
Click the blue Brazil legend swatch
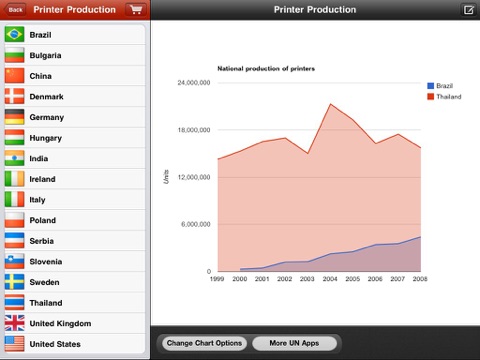tap(430, 86)
